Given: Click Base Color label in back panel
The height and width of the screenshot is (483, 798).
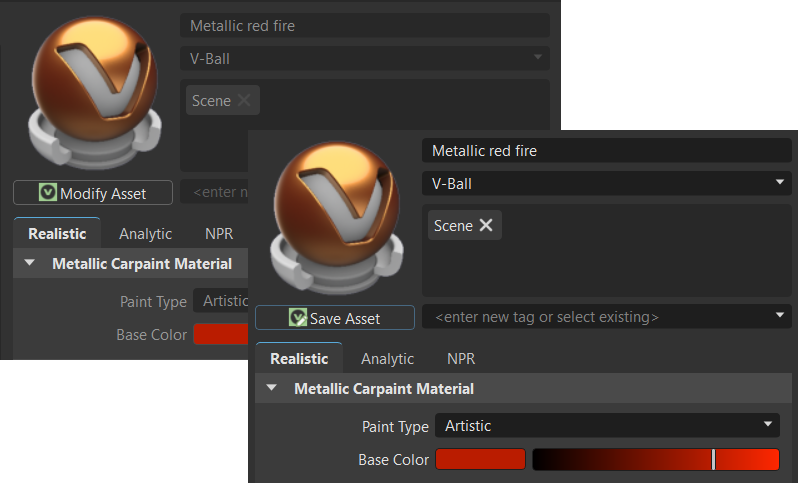Looking at the screenshot, I should (x=152, y=334).
